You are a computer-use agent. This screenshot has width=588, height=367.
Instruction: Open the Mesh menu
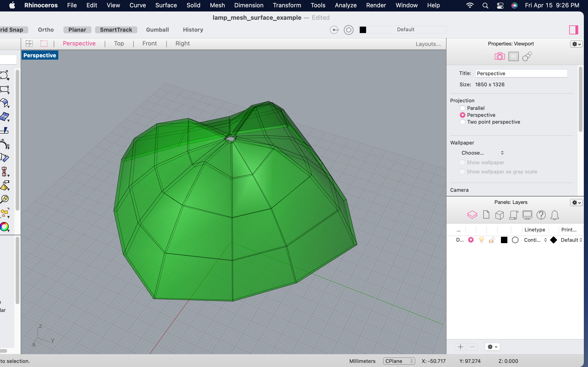pos(217,5)
